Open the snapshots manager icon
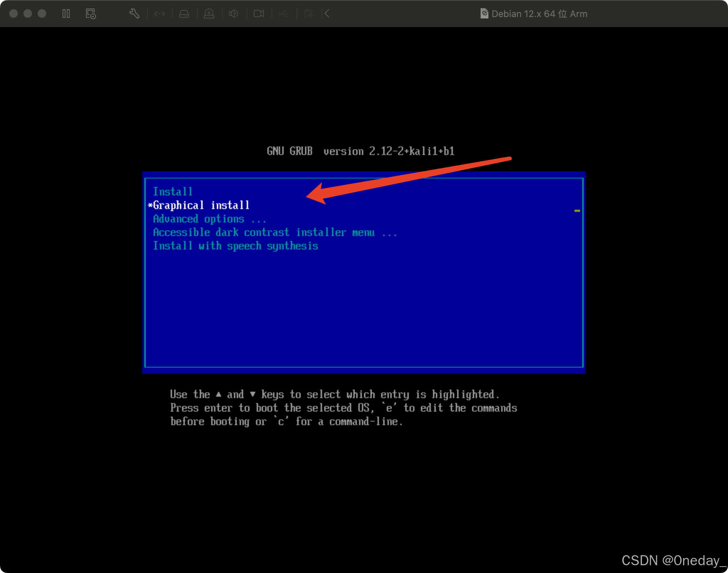This screenshot has height=573, width=728. point(91,14)
